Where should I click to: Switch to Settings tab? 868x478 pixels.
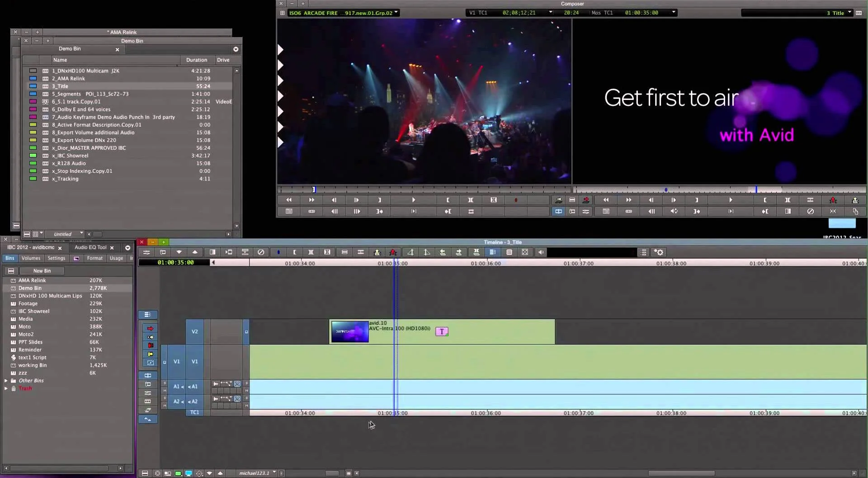[x=56, y=258]
